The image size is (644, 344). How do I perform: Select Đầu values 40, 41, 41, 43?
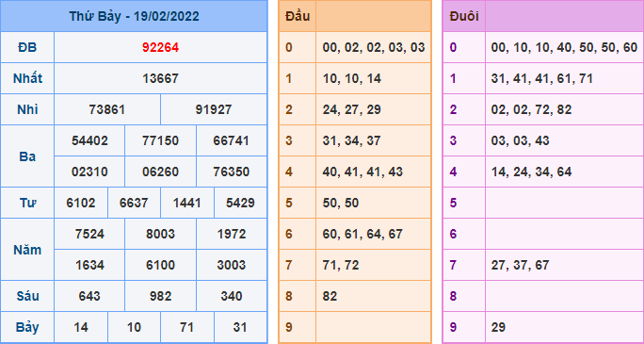click(x=362, y=172)
